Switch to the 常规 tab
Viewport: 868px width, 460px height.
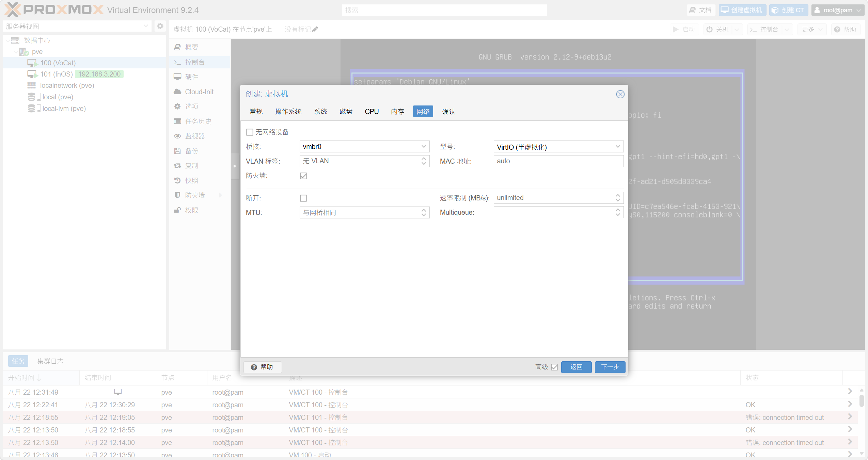[x=256, y=111]
